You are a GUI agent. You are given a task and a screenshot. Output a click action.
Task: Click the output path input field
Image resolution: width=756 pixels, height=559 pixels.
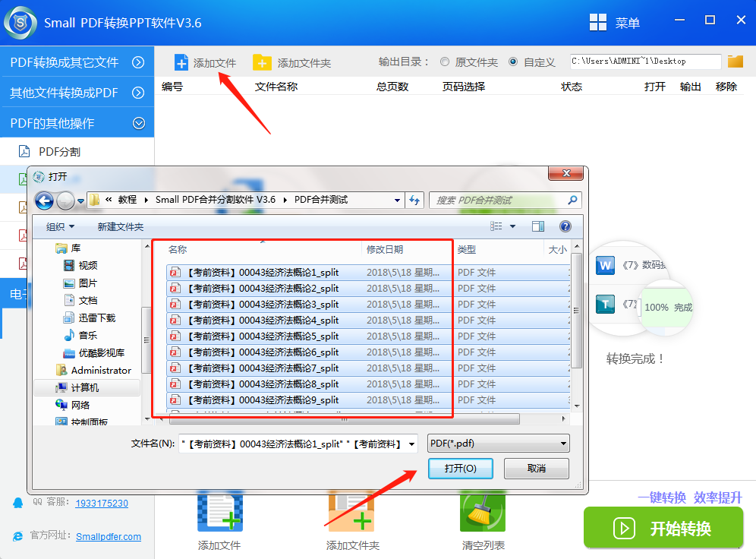click(x=646, y=62)
